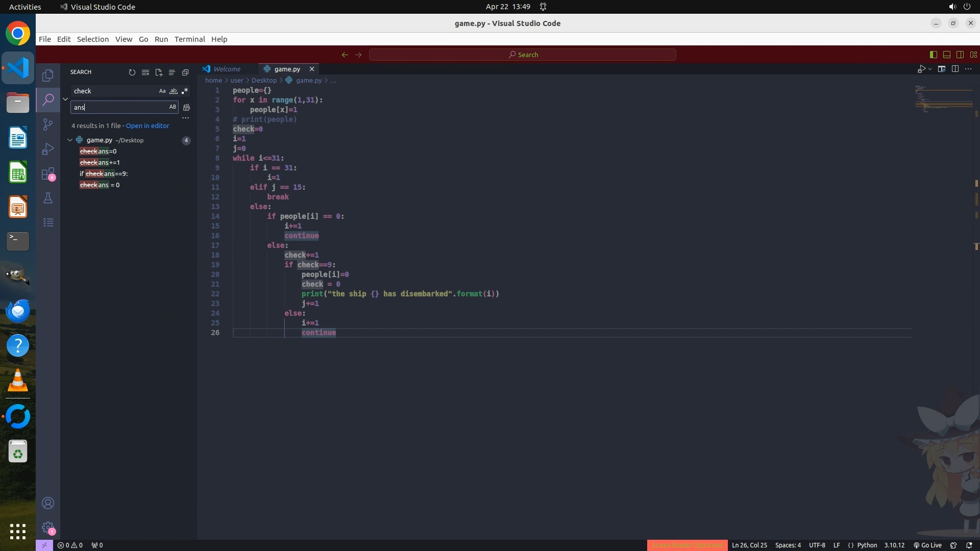Viewport: 980px width, 551px height.
Task: Open Run and Debug view
Action: 48,149
